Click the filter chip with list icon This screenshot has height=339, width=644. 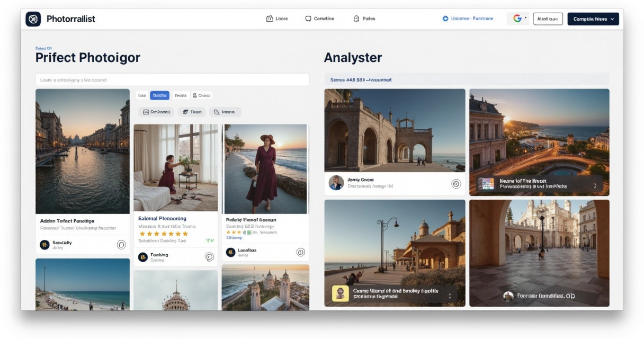(156, 112)
